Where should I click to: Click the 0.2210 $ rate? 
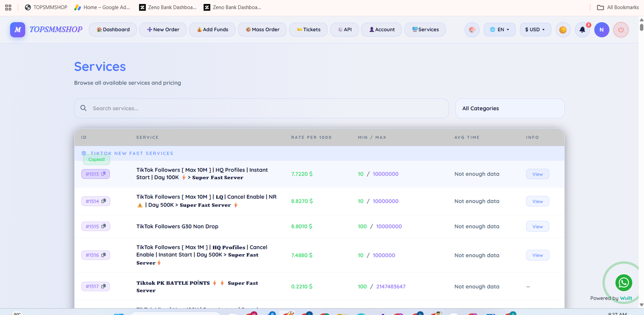tap(302, 286)
